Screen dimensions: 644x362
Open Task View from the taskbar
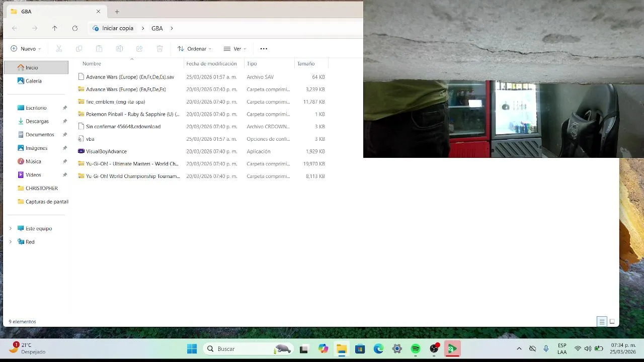pyautogui.click(x=304, y=349)
